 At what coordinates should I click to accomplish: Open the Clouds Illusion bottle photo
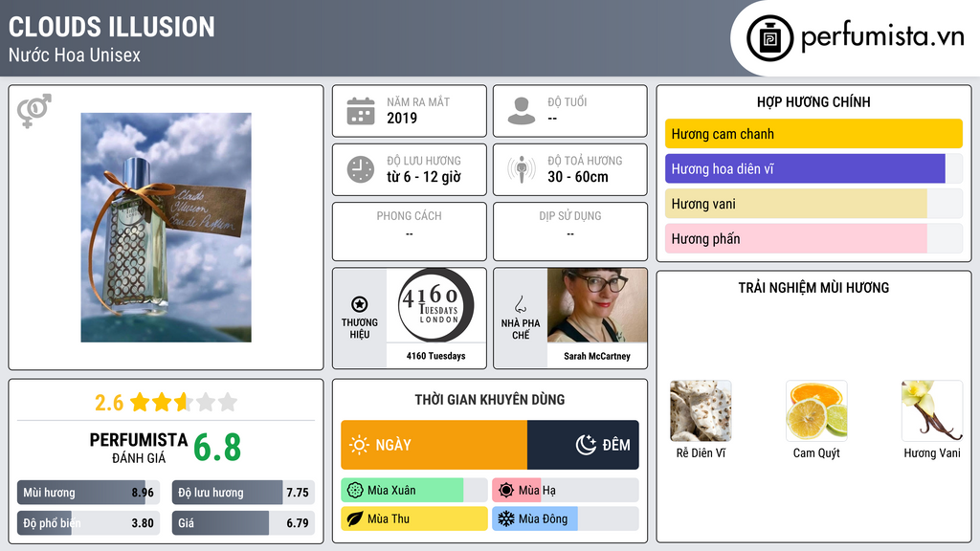point(167,228)
